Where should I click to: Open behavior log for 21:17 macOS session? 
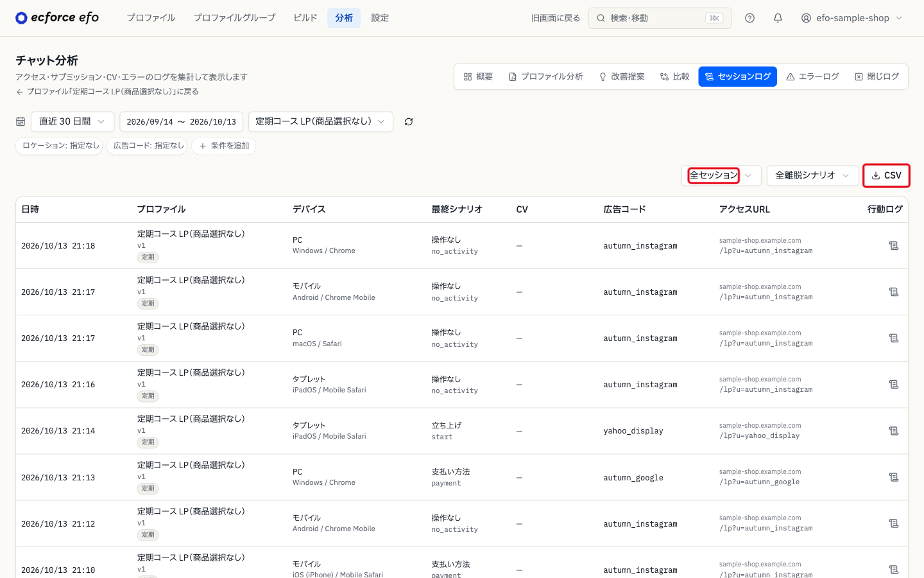(x=893, y=338)
